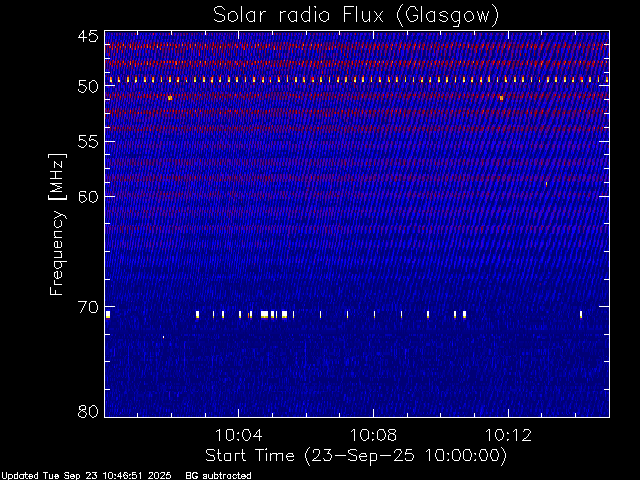
Task: Click the "60" frequency tick label
Action: (88, 197)
